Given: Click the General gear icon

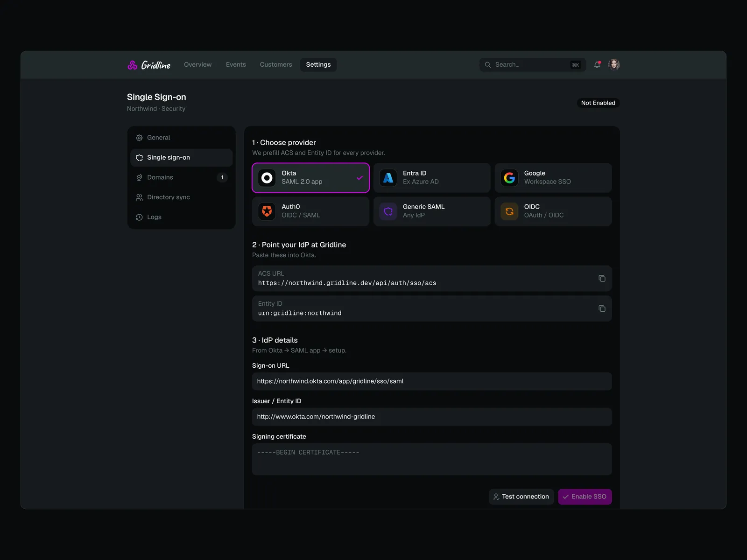Looking at the screenshot, I should tap(139, 138).
